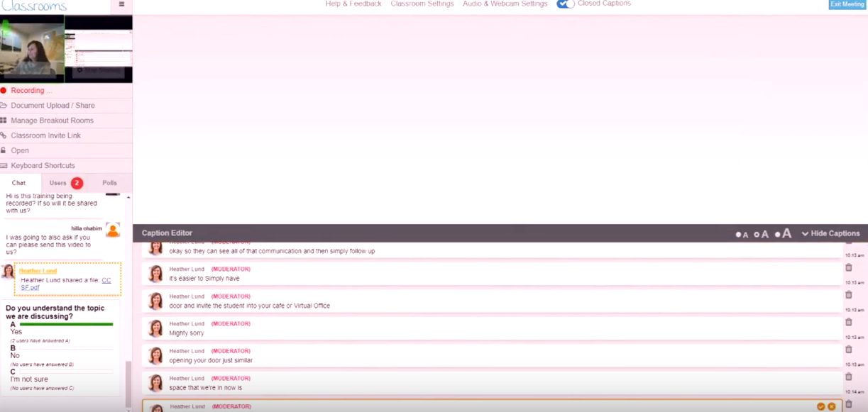868x412 pixels.
Task: Open Manage Breakout Rooms
Action: pyautogui.click(x=52, y=121)
